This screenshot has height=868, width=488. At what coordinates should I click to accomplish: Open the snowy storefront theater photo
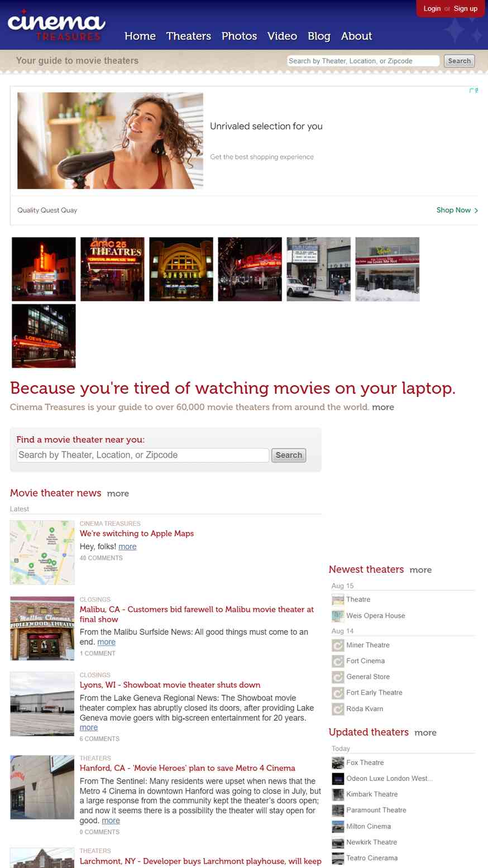(387, 269)
